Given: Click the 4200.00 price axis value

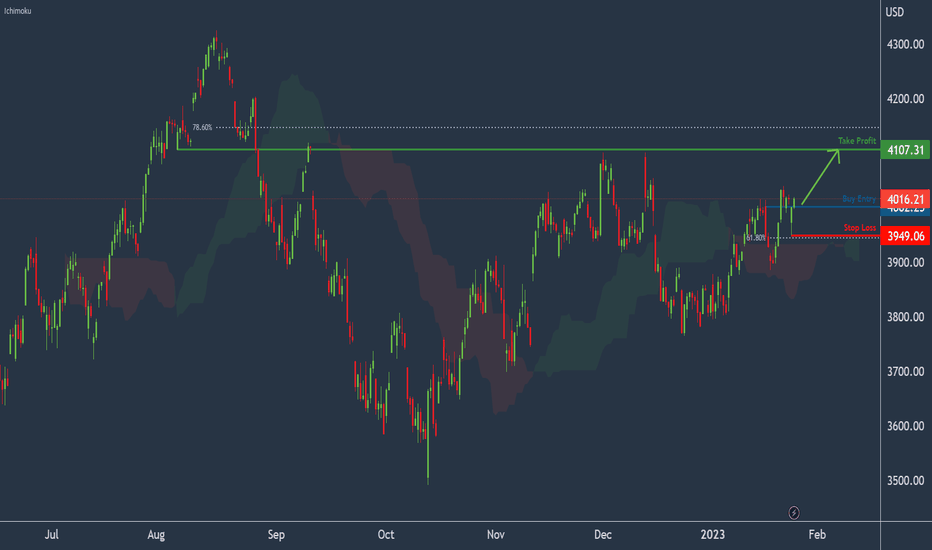Looking at the screenshot, I should 905,99.
